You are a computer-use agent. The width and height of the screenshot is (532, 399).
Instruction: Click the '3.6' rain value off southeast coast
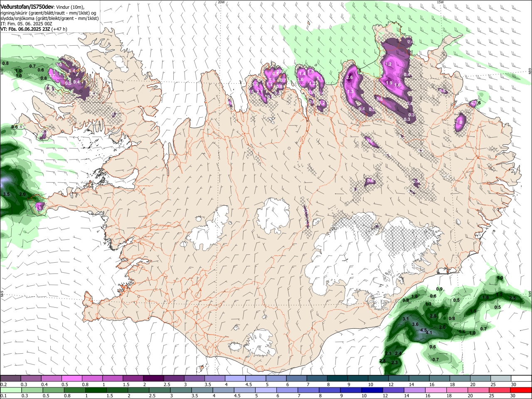pyautogui.click(x=415, y=324)
